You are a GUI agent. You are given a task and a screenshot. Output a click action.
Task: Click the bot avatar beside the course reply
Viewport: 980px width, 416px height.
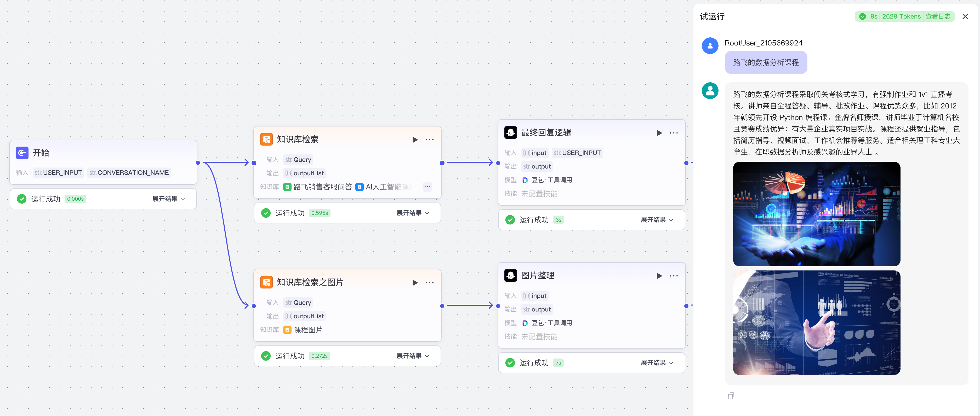coord(710,90)
